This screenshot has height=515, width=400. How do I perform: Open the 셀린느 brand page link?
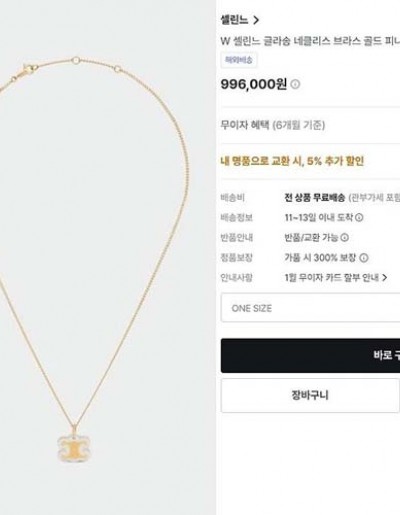click(x=234, y=20)
